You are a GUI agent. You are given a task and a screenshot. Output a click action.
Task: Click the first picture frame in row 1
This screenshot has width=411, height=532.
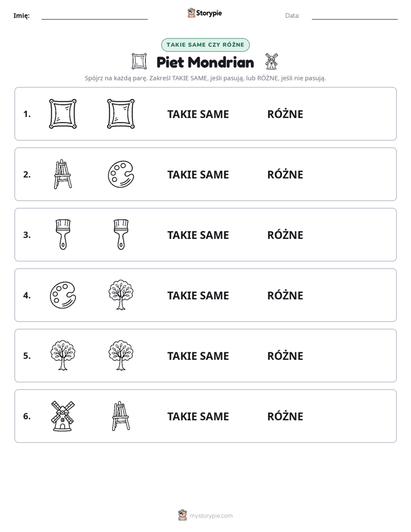(x=63, y=113)
